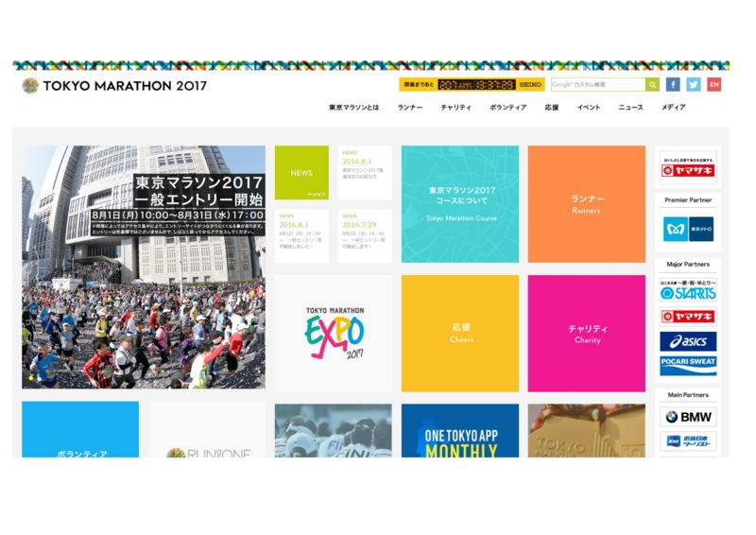The width and height of the screenshot is (756, 535).
Task: Open the green NEWS more tile
Action: [x=301, y=173]
